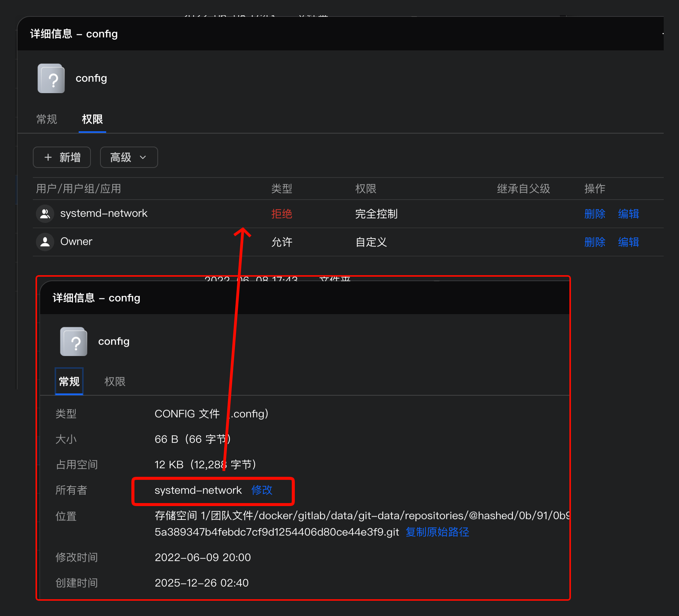Click the config file icon in top dialog
The height and width of the screenshot is (616, 679).
click(51, 78)
